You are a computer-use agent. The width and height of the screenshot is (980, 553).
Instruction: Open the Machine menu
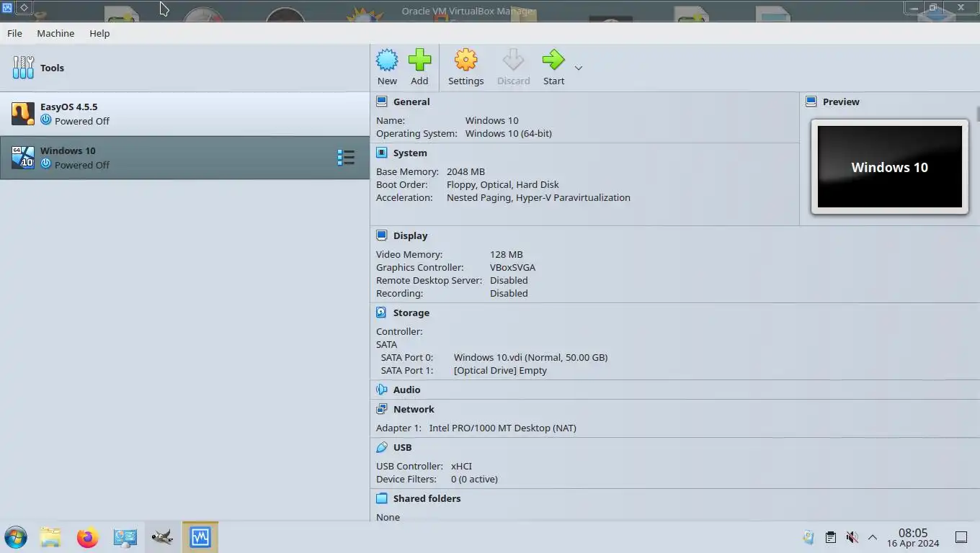pyautogui.click(x=55, y=33)
